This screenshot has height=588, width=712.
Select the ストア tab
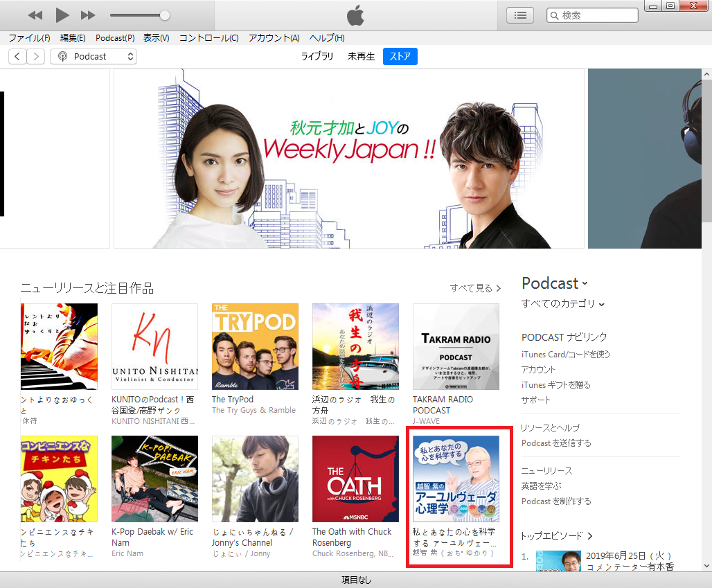pyautogui.click(x=400, y=56)
